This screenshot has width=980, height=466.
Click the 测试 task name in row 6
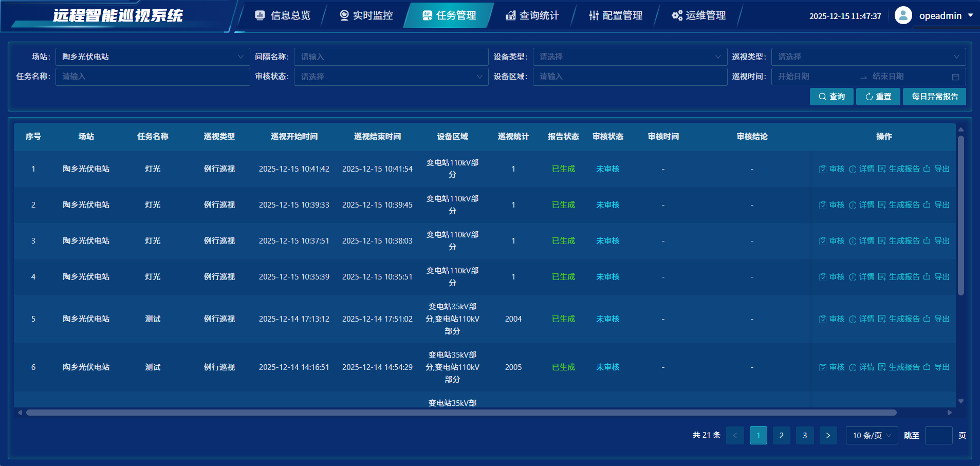pos(153,367)
